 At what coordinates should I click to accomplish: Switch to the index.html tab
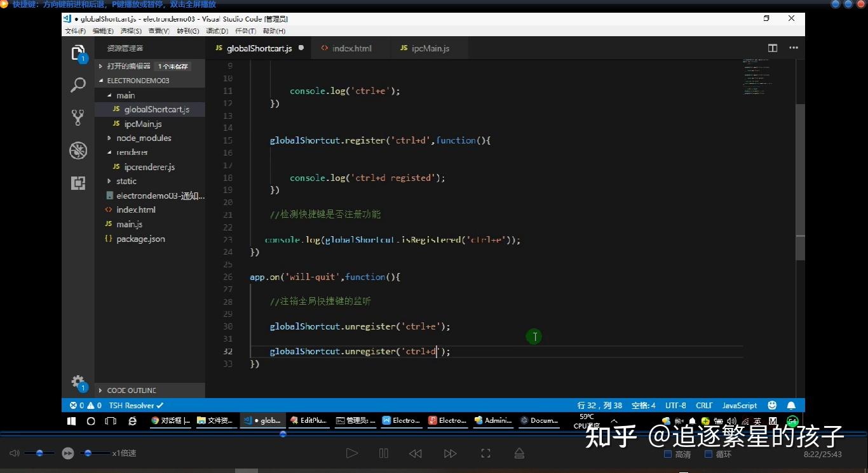(351, 48)
